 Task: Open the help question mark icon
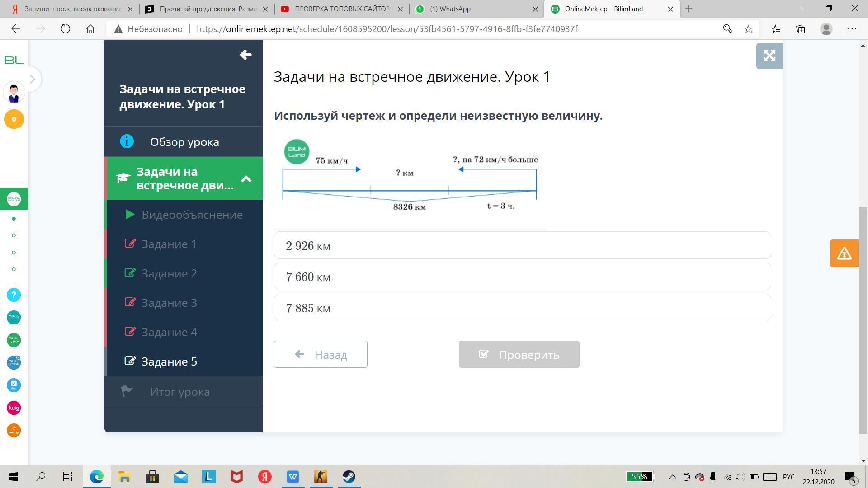pyautogui.click(x=14, y=295)
